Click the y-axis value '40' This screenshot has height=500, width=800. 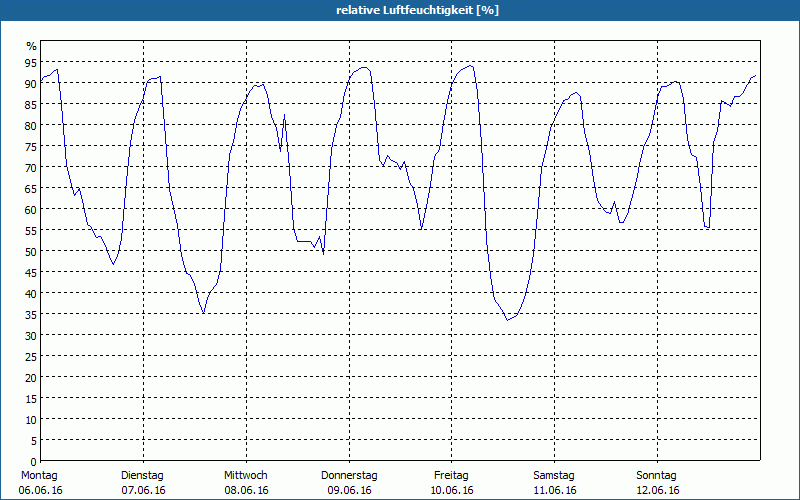coord(31,293)
